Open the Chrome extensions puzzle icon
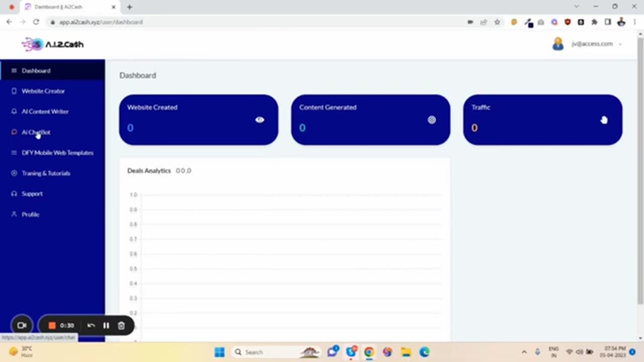 pos(594,22)
